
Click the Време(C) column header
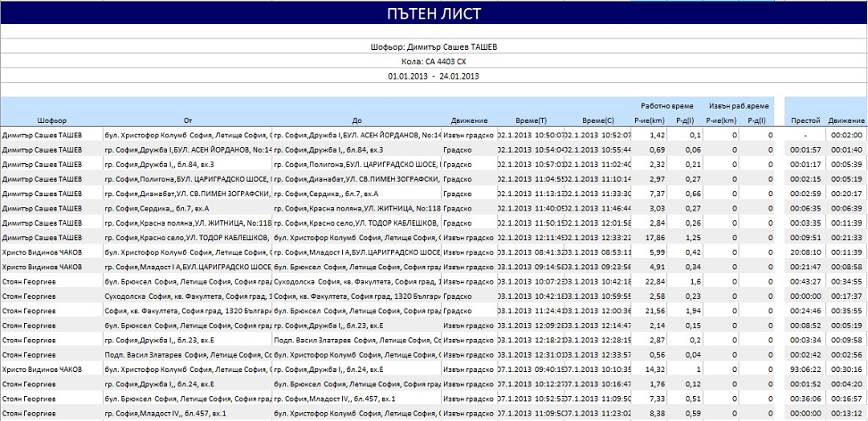coord(597,120)
